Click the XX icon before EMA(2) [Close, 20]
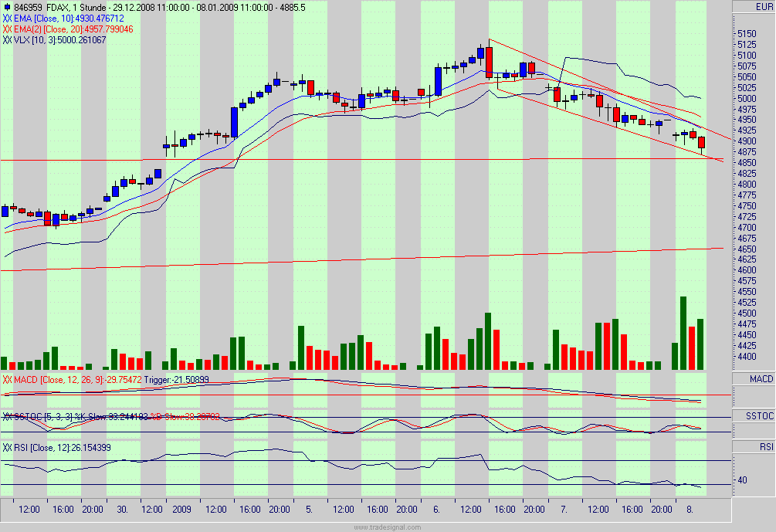The height and width of the screenshot is (532, 776). [9, 30]
